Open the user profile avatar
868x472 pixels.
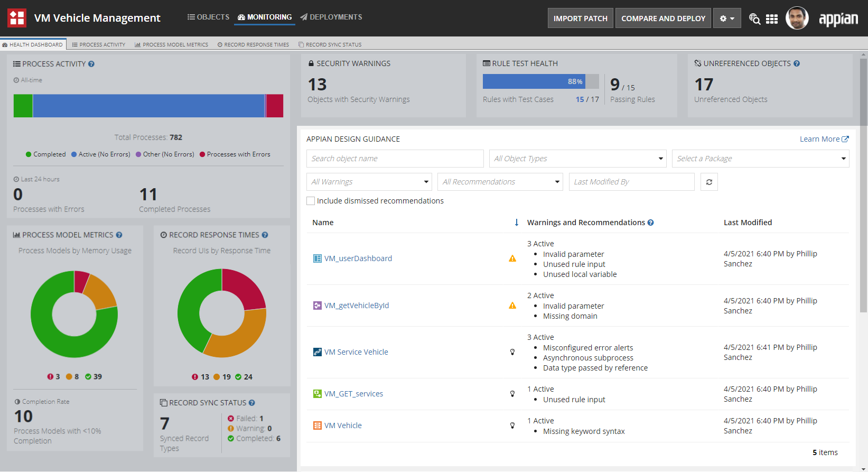click(797, 18)
